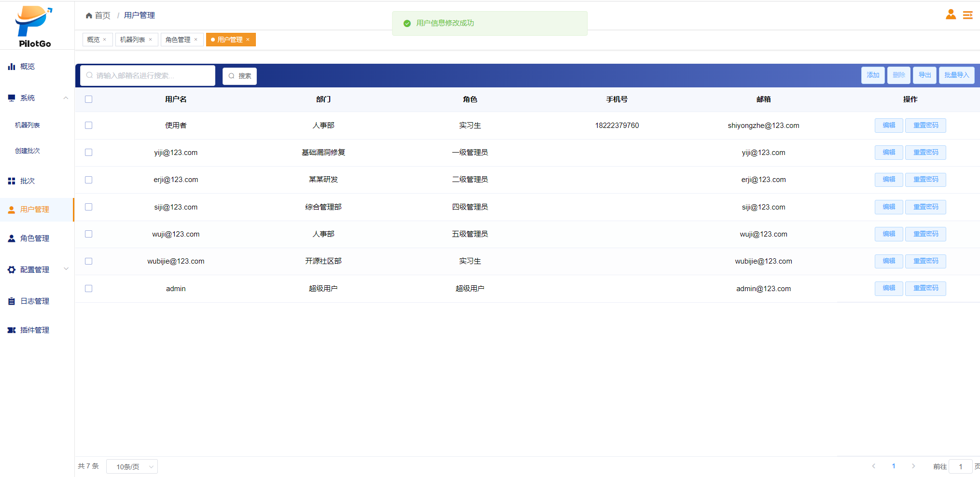
Task: Tick the checkbox for the admin row
Action: [x=88, y=289]
